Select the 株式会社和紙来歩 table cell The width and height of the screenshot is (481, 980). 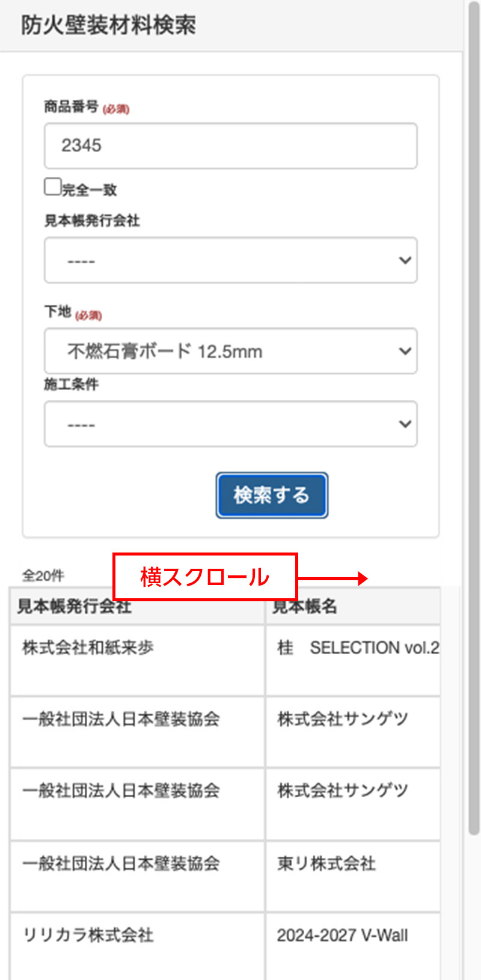88,648
